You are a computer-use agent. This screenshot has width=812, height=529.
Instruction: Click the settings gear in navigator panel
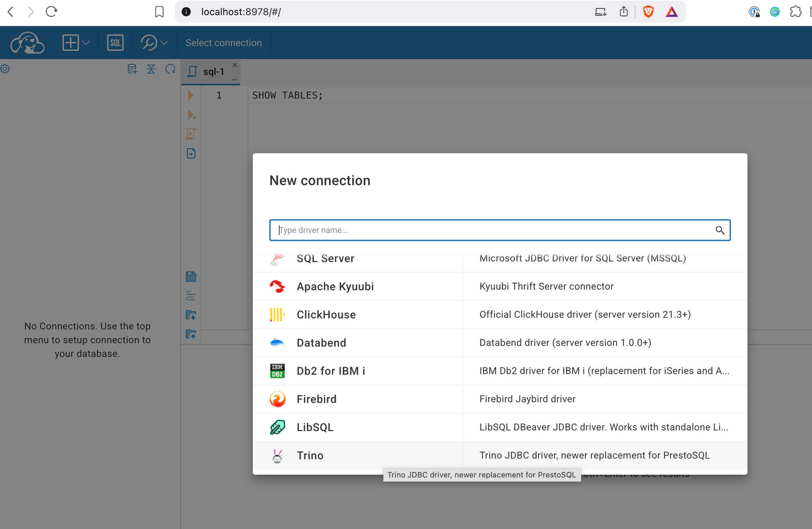point(5,69)
